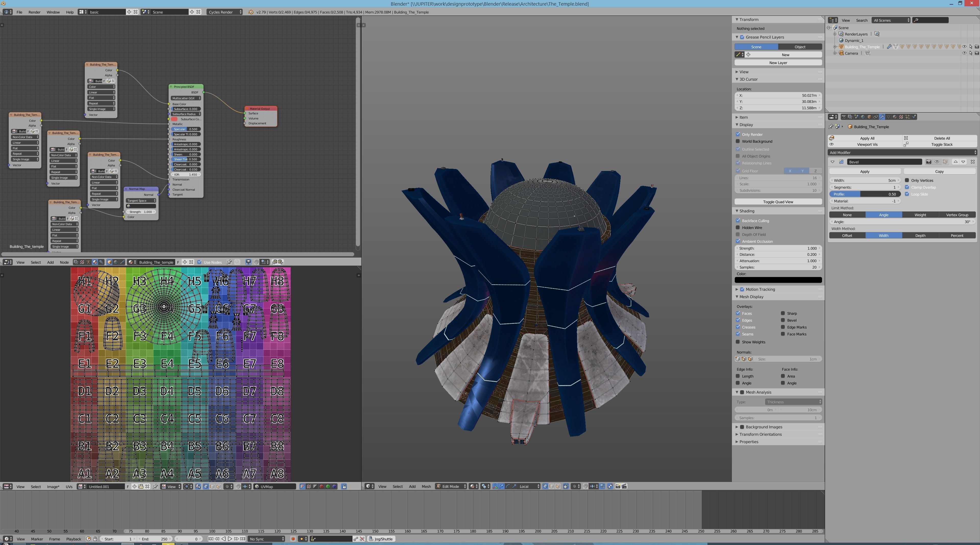The height and width of the screenshot is (545, 980).
Task: Open the Node menu in node editor
Action: (x=64, y=262)
